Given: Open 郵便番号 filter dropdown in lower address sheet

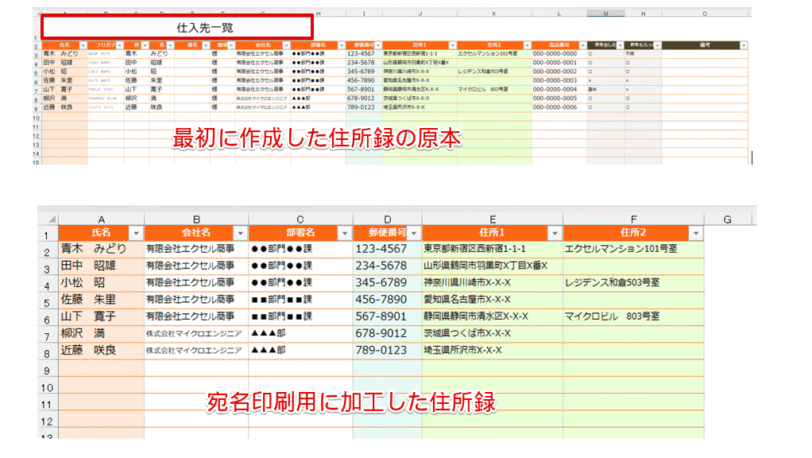Looking at the screenshot, I should [413, 233].
